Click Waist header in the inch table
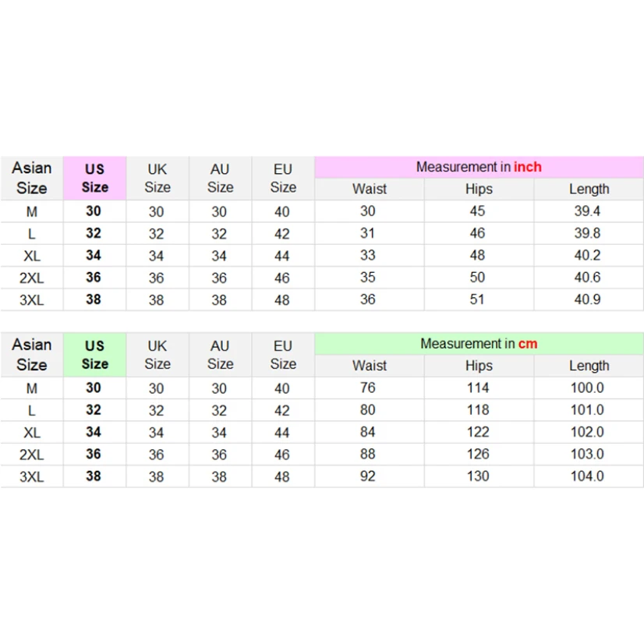The width and height of the screenshot is (644, 644). coord(370,189)
